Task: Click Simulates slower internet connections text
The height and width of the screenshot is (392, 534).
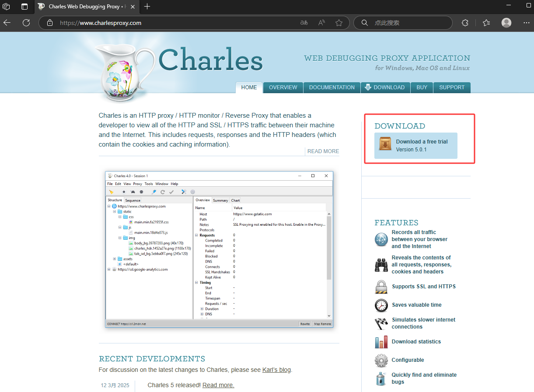Action: pos(424,323)
